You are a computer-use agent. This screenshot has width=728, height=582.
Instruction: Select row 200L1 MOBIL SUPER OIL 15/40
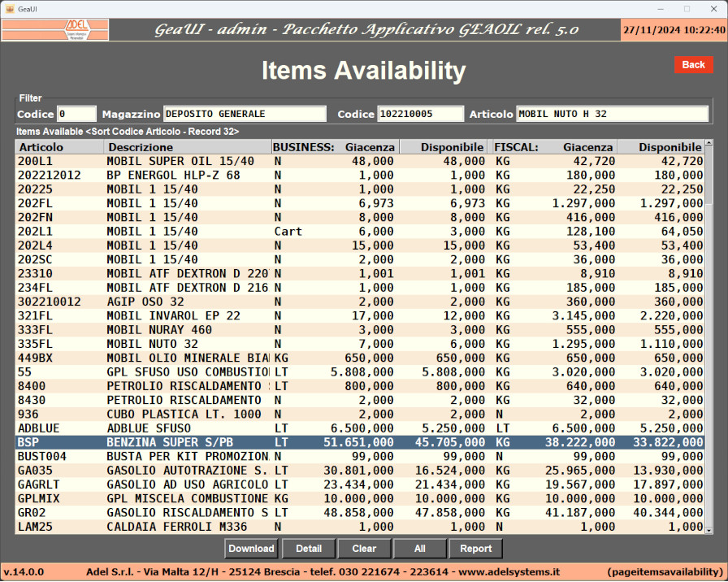point(360,161)
